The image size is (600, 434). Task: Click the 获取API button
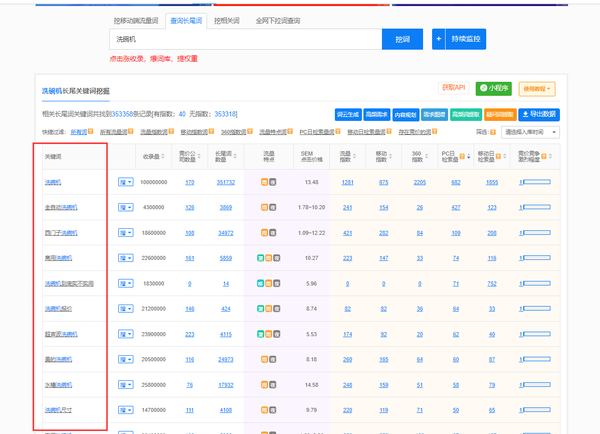click(453, 88)
